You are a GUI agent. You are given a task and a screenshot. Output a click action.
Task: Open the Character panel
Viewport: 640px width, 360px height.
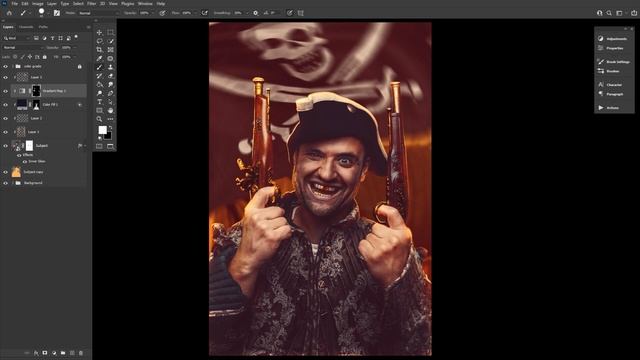[x=610, y=84]
